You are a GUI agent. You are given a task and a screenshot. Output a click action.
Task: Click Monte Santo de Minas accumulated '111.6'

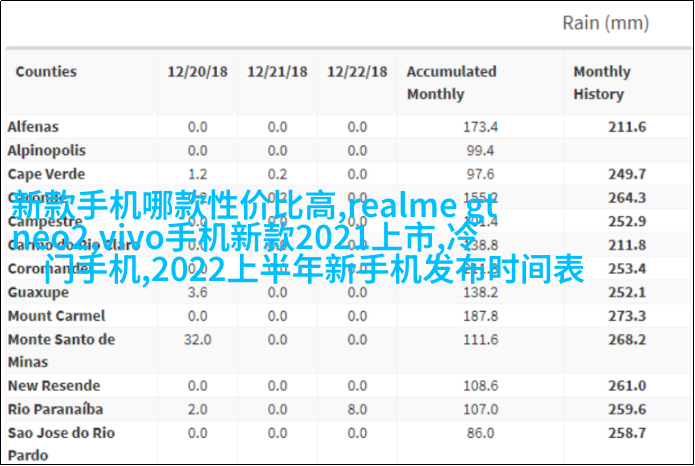480,340
